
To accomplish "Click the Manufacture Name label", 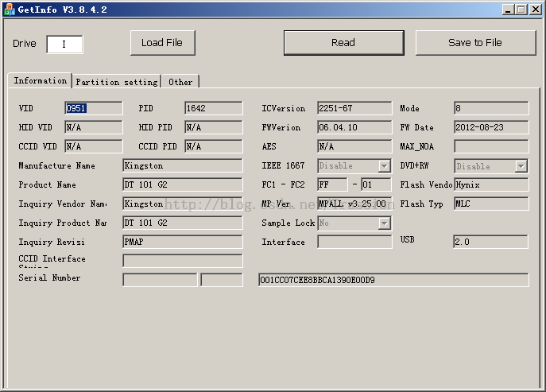I will tap(56, 165).
